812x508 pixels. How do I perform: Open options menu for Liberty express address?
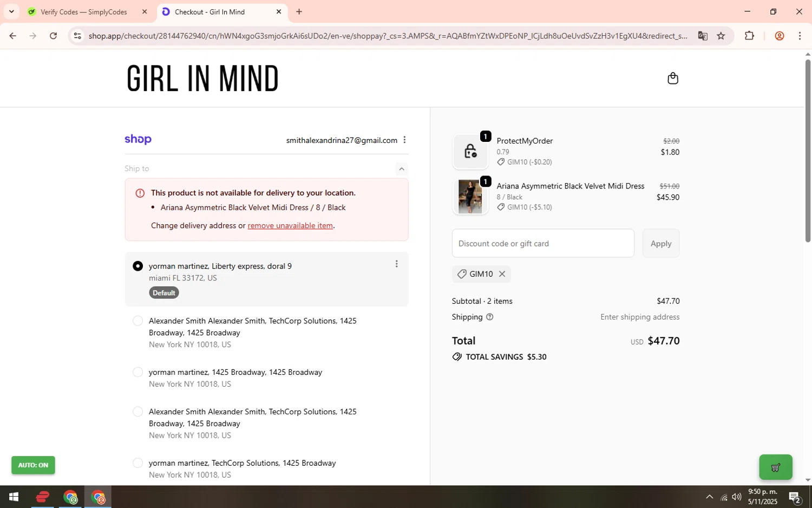pyautogui.click(x=396, y=264)
